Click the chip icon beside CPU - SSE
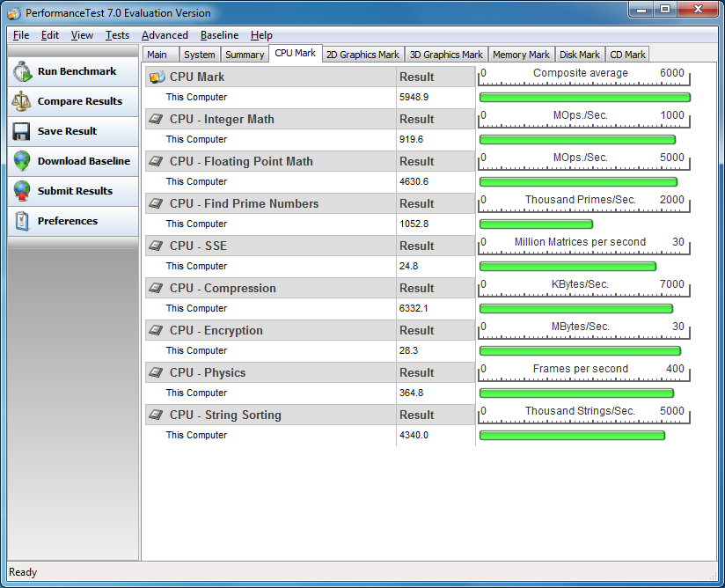 coord(157,246)
